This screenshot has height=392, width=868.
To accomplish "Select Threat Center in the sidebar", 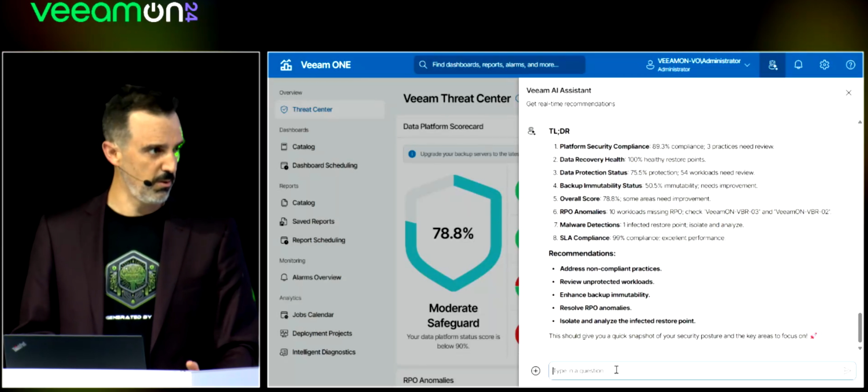I will (x=330, y=109).
